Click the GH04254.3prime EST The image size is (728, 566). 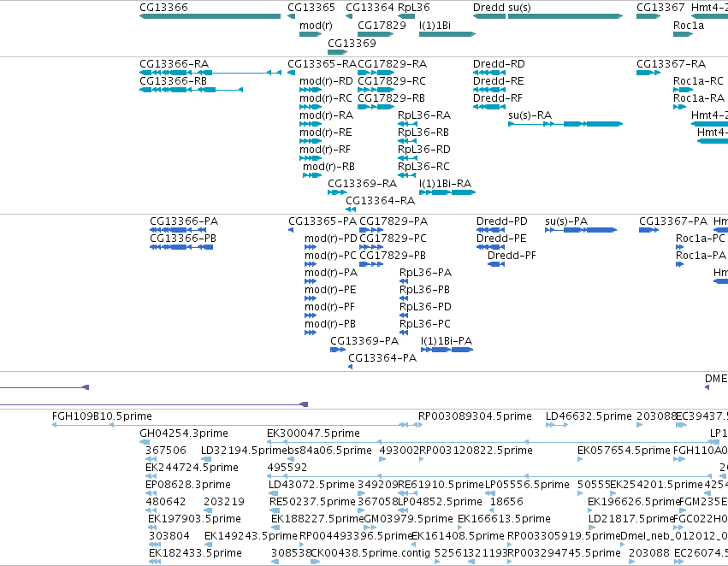(x=145, y=442)
